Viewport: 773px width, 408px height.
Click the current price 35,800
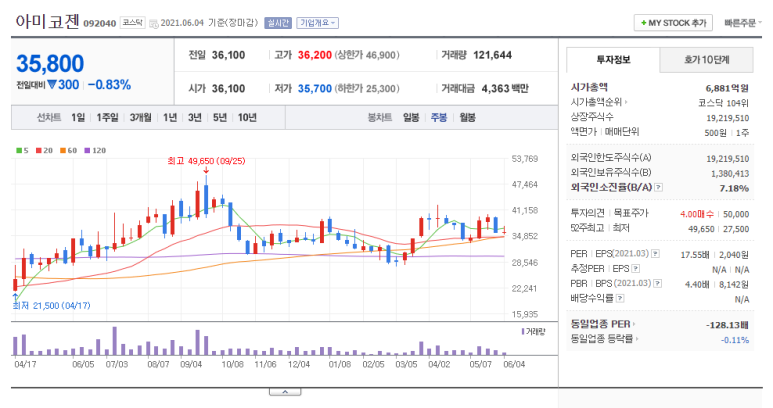(50, 64)
